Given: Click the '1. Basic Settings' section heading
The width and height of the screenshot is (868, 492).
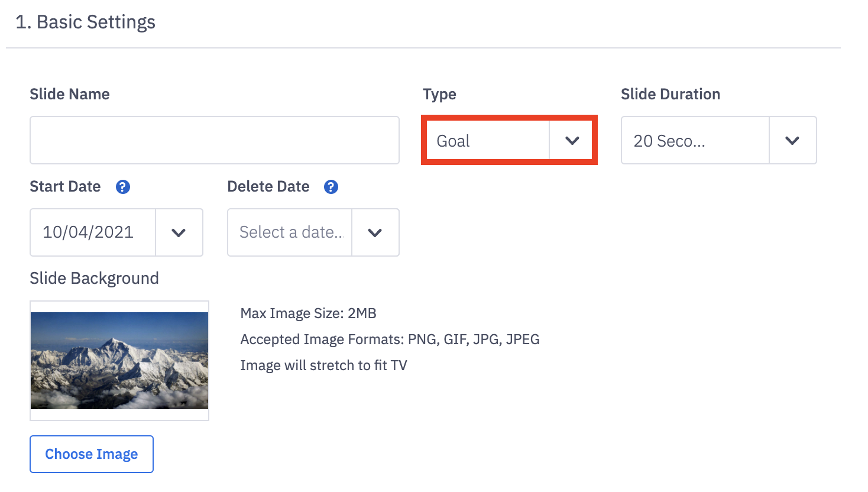Looking at the screenshot, I should [x=86, y=22].
